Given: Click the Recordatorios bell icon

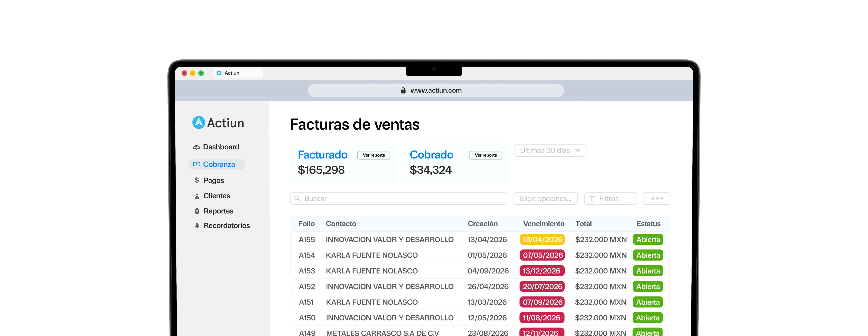Looking at the screenshot, I should pos(197,225).
